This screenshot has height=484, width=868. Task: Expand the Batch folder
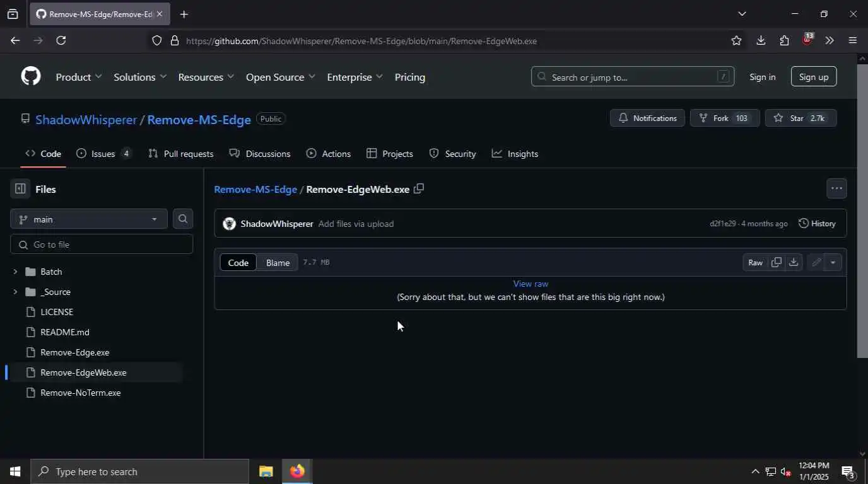pos(15,272)
